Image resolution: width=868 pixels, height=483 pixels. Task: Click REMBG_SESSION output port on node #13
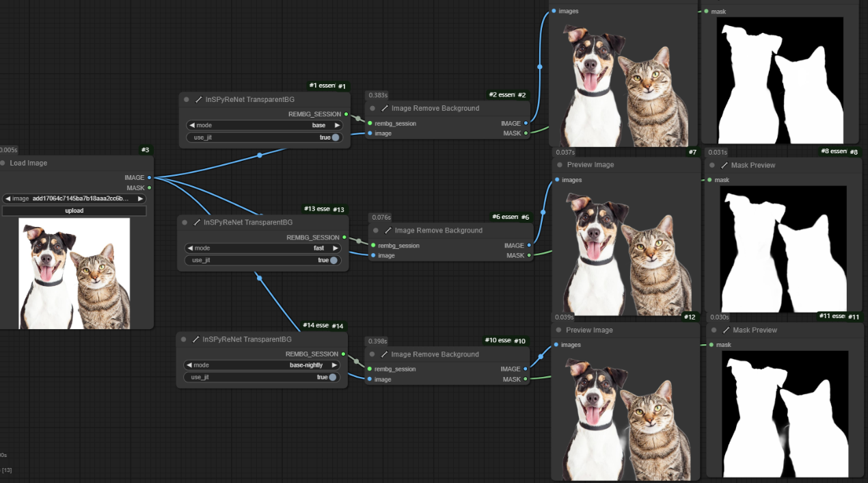point(344,238)
